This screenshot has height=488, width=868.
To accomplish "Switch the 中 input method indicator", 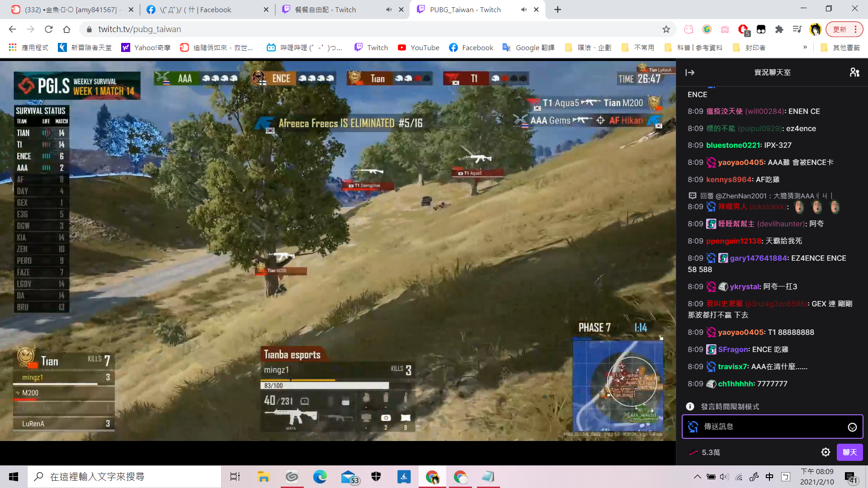I will (769, 477).
